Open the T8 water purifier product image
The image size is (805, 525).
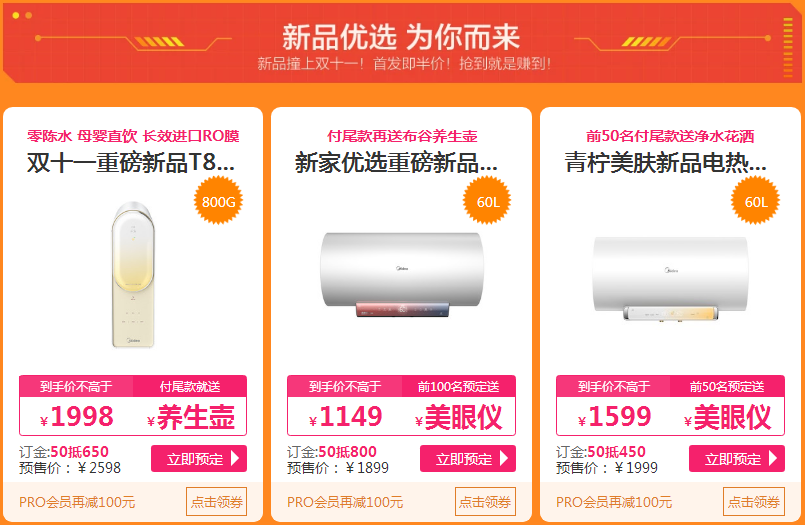(x=133, y=275)
